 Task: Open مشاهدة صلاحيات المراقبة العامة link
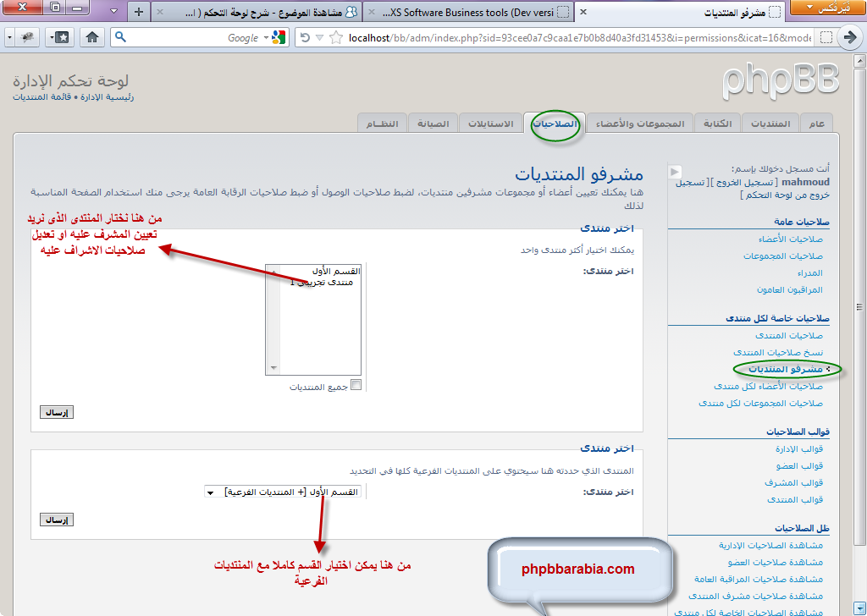[758, 580]
